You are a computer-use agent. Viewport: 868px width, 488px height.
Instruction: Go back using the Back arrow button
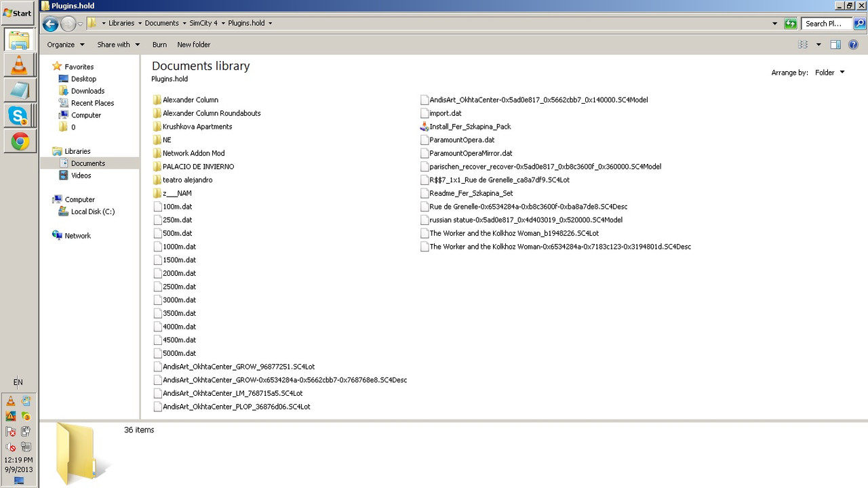click(x=50, y=24)
